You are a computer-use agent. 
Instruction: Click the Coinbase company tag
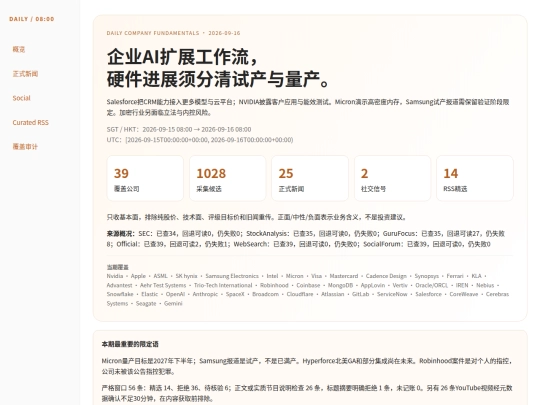point(308,285)
